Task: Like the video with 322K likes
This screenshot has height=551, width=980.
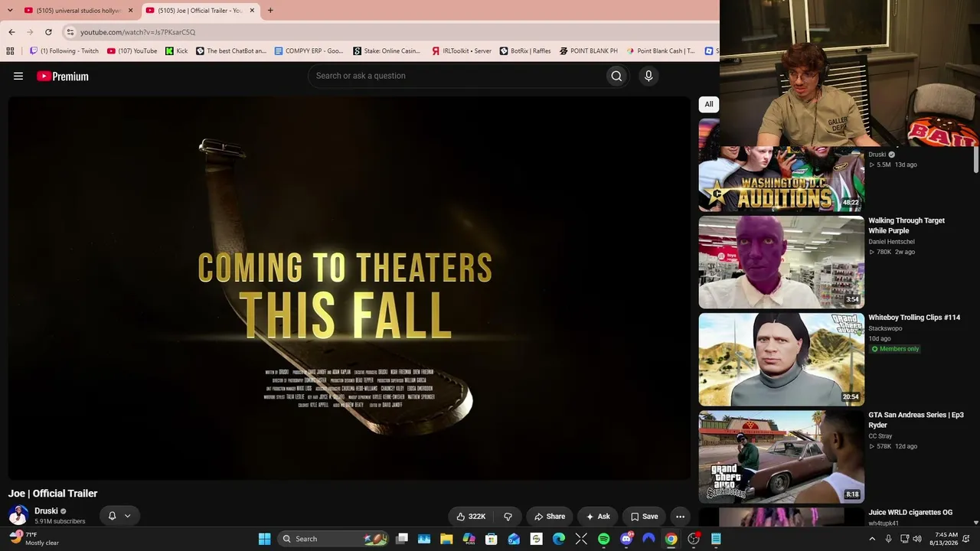Action: (471, 517)
